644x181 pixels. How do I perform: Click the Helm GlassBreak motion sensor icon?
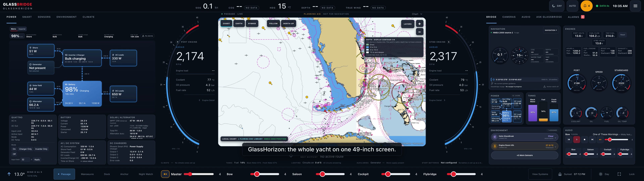click(x=495, y=137)
